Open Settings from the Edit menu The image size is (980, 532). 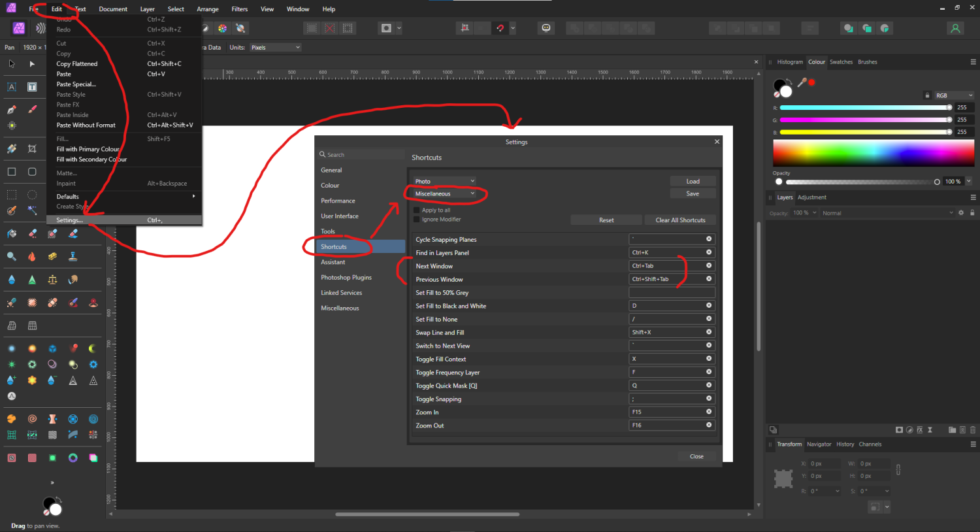pyautogui.click(x=69, y=220)
